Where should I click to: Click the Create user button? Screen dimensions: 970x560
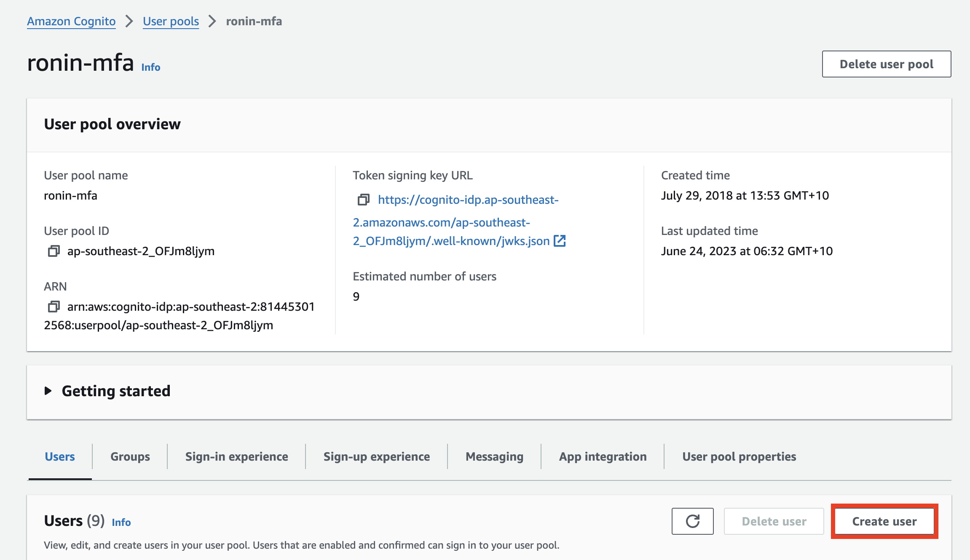pos(884,521)
